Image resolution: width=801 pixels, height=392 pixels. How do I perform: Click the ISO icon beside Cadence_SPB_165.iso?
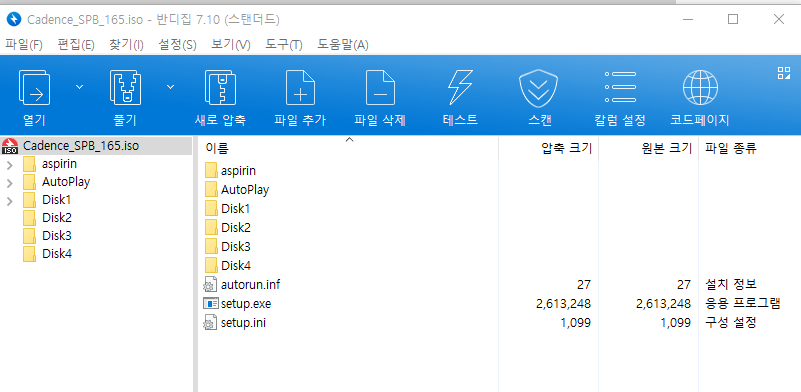(x=10, y=146)
